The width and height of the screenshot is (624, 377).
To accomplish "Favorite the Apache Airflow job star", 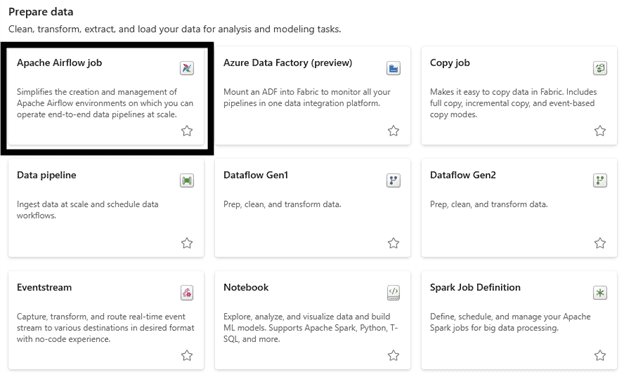I will click(187, 131).
